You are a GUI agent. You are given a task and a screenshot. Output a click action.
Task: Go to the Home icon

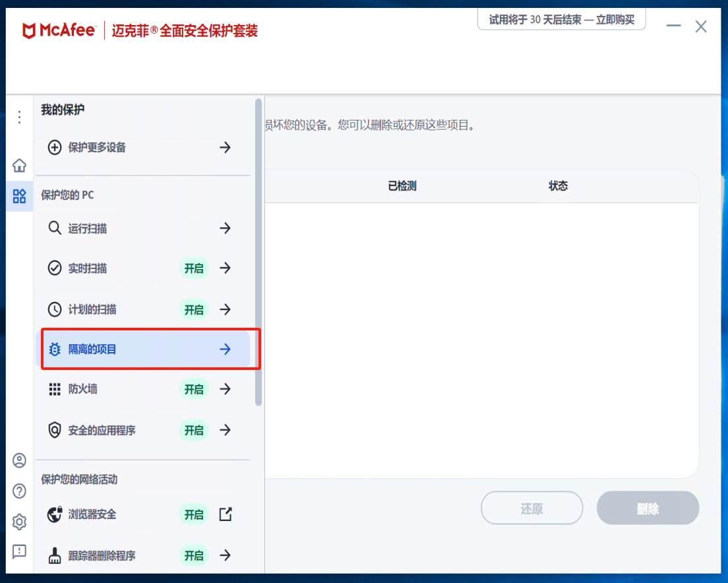click(19, 166)
